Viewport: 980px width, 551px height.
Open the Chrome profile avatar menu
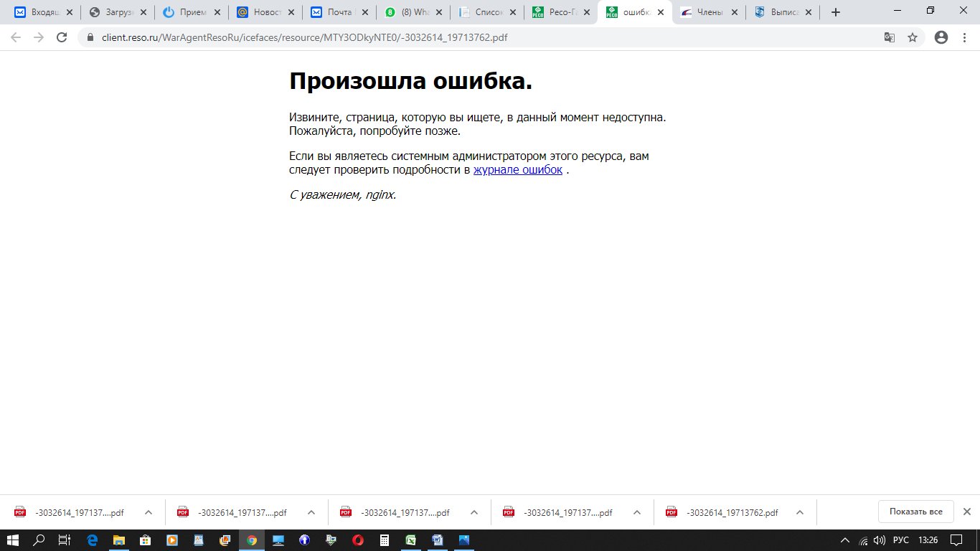click(941, 37)
